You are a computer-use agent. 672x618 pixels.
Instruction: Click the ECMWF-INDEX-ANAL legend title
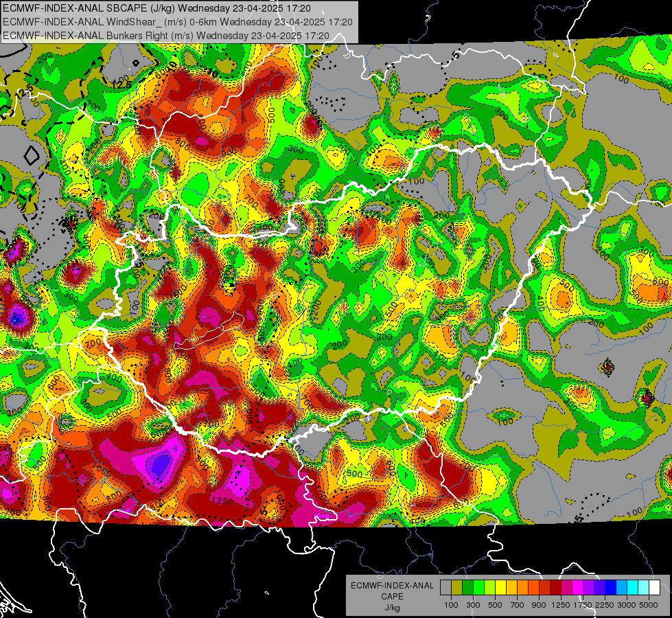(x=393, y=586)
